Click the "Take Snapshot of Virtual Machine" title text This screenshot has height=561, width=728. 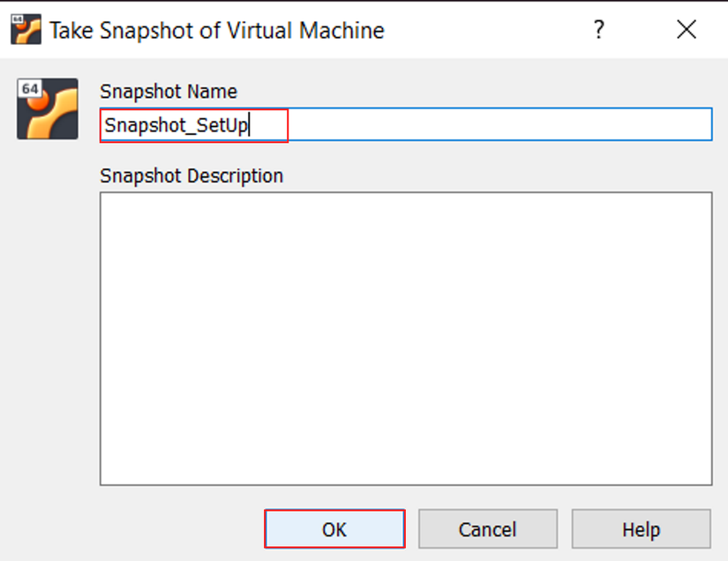pyautogui.click(x=217, y=30)
